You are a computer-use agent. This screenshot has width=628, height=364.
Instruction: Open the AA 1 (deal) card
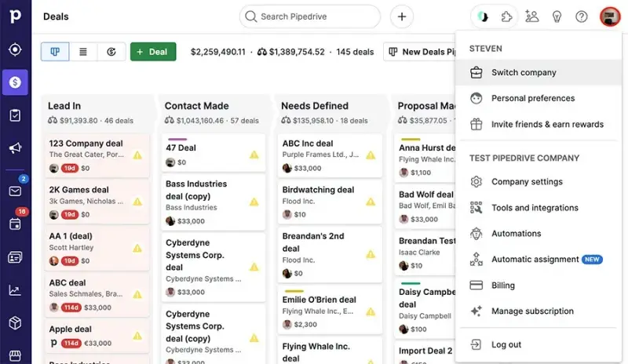click(x=97, y=248)
